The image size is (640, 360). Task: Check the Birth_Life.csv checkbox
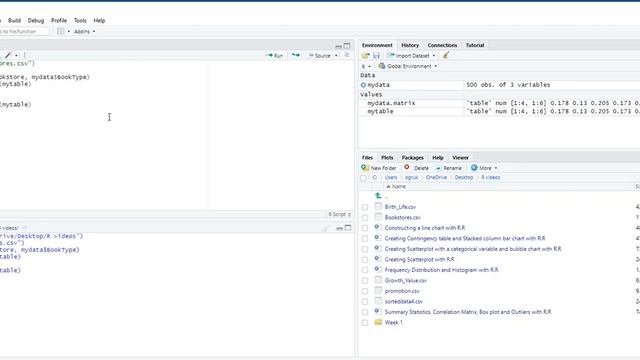[x=365, y=207]
